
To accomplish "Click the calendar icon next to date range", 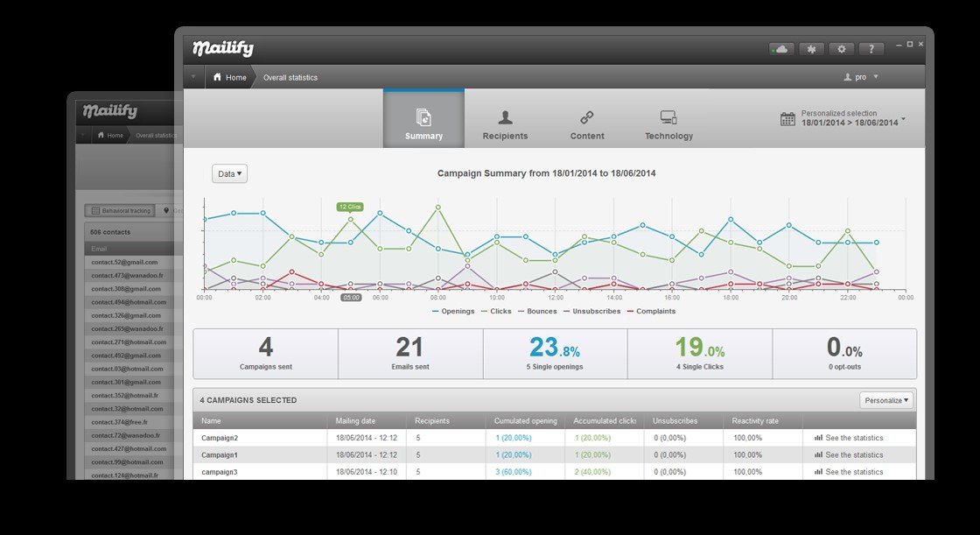I will point(787,118).
